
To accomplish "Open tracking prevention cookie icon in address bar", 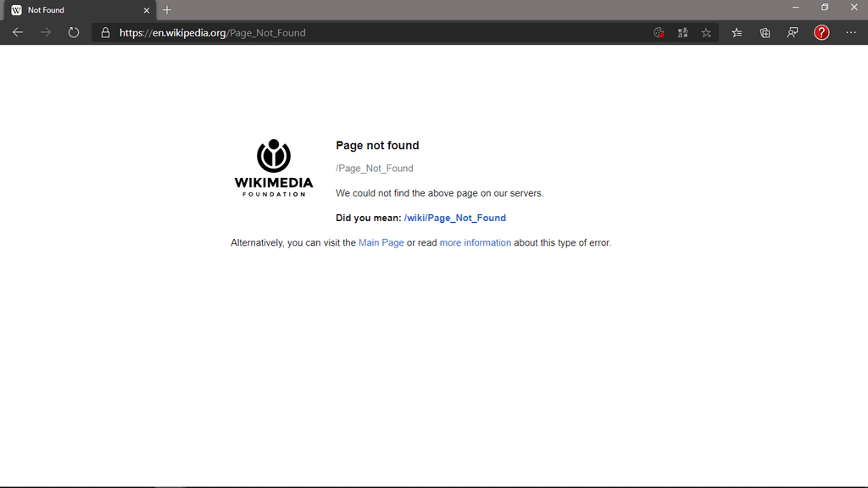I will coord(659,33).
